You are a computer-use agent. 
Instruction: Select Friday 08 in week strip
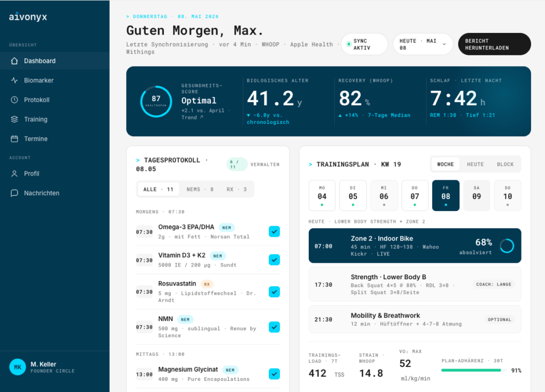(445, 196)
